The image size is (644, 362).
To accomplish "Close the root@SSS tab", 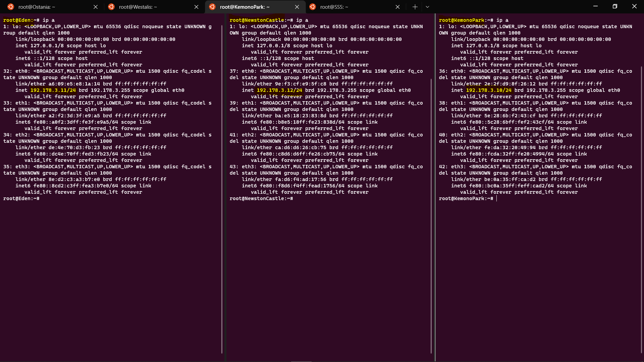I will pyautogui.click(x=397, y=7).
